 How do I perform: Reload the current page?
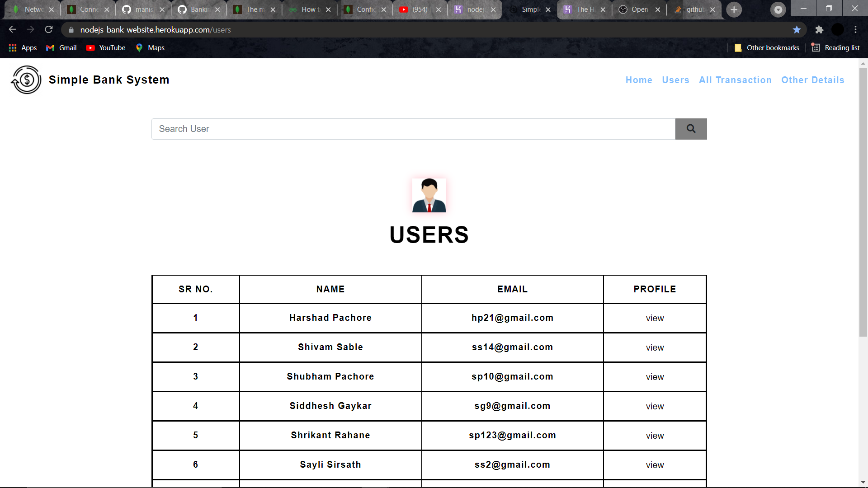48,29
